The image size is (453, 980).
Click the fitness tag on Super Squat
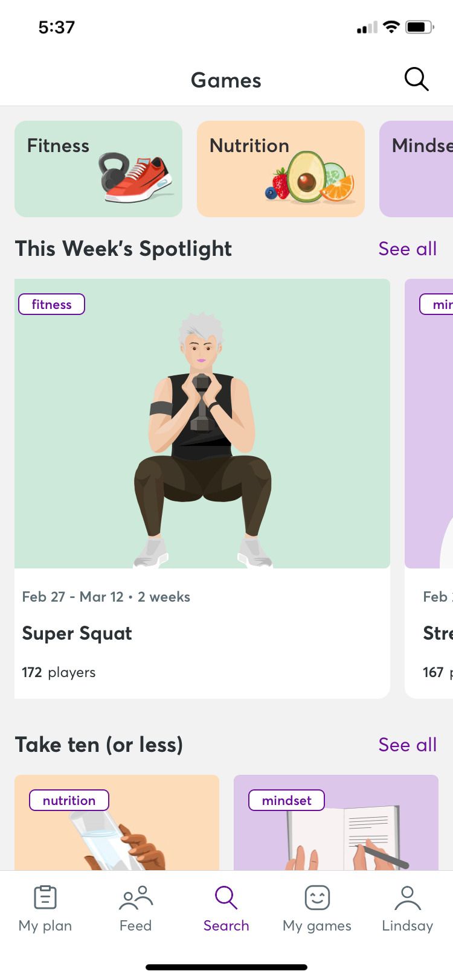(x=52, y=304)
